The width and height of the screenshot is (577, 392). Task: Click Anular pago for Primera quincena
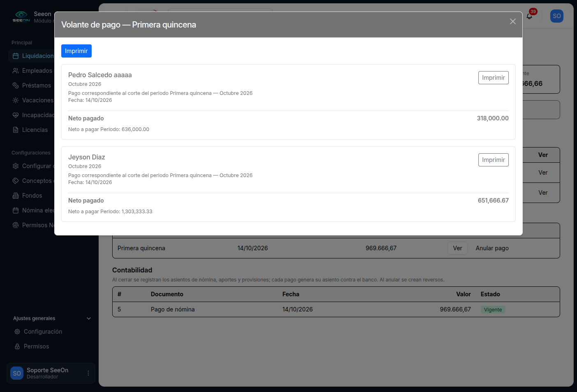point(492,248)
